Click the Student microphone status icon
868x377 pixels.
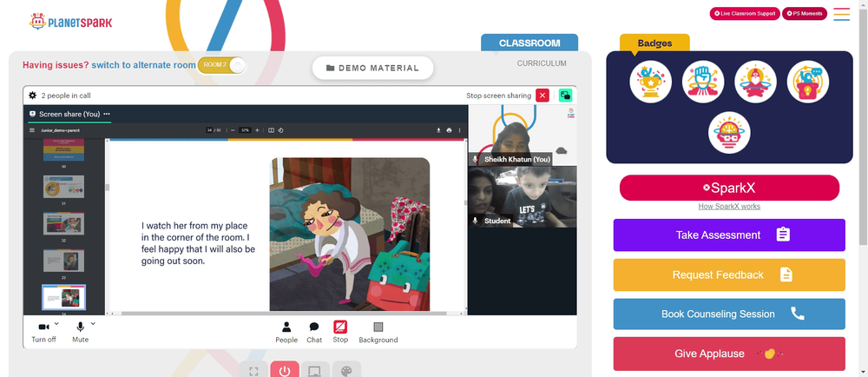(475, 221)
